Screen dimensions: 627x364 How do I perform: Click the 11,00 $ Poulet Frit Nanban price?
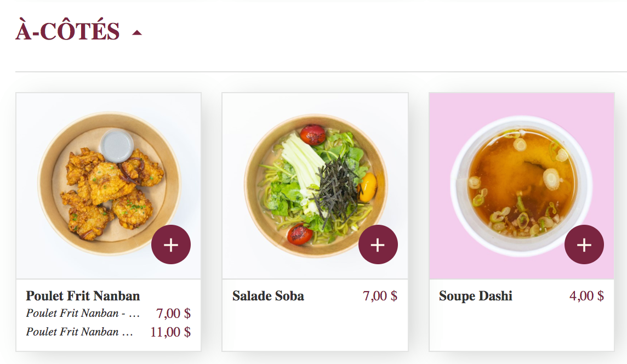[x=170, y=332]
